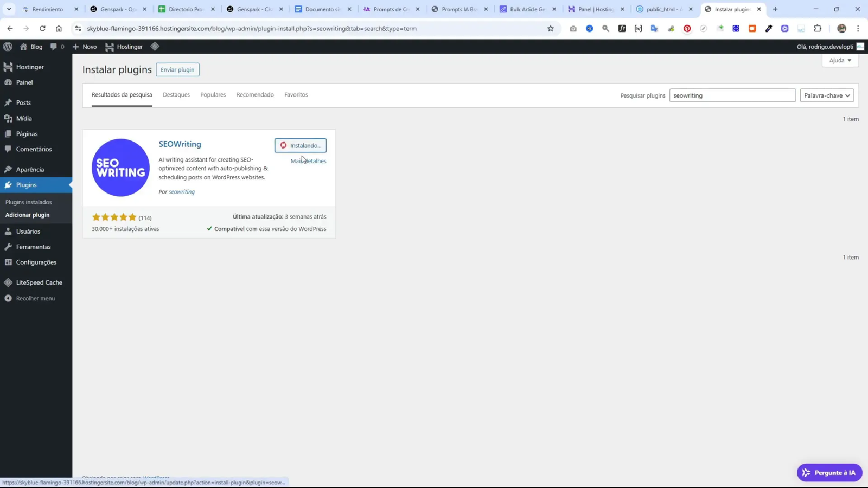The image size is (868, 488).
Task: Click the five-star rating of SEOWriting
Action: (114, 216)
